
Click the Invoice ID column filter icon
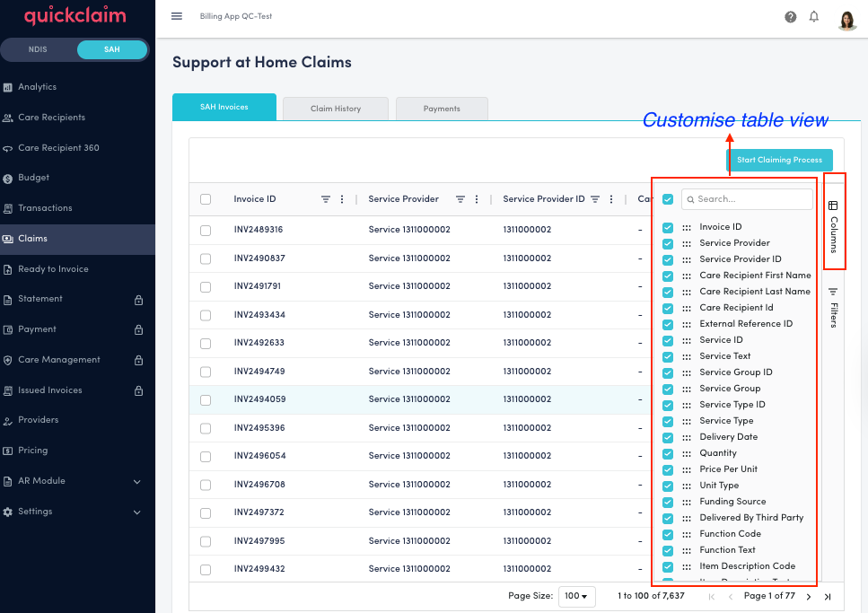tap(326, 199)
